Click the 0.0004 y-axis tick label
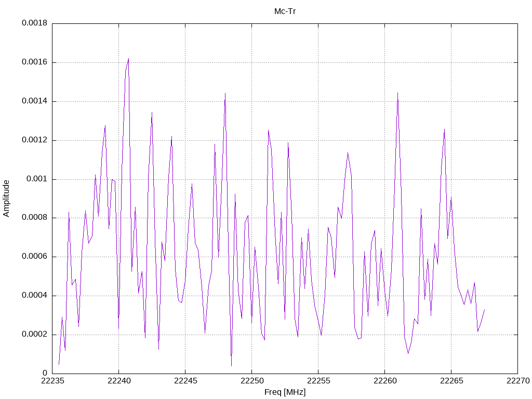 click(35, 295)
